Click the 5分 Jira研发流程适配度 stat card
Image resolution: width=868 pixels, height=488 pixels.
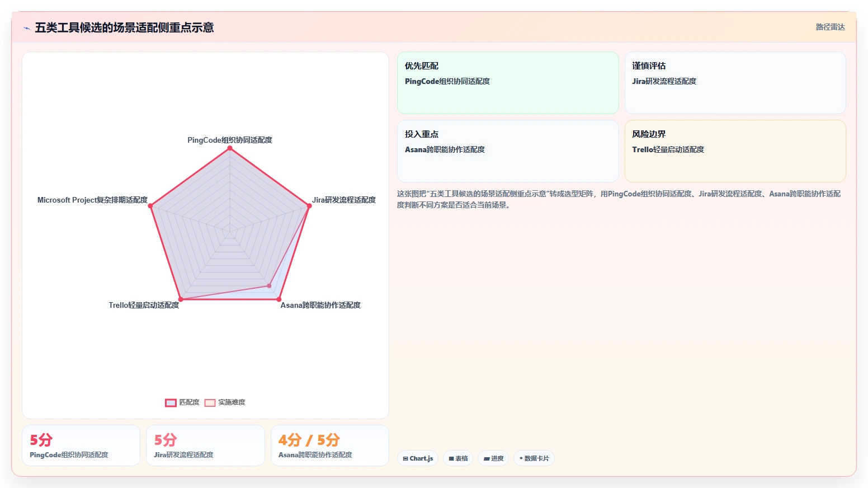coord(205,445)
